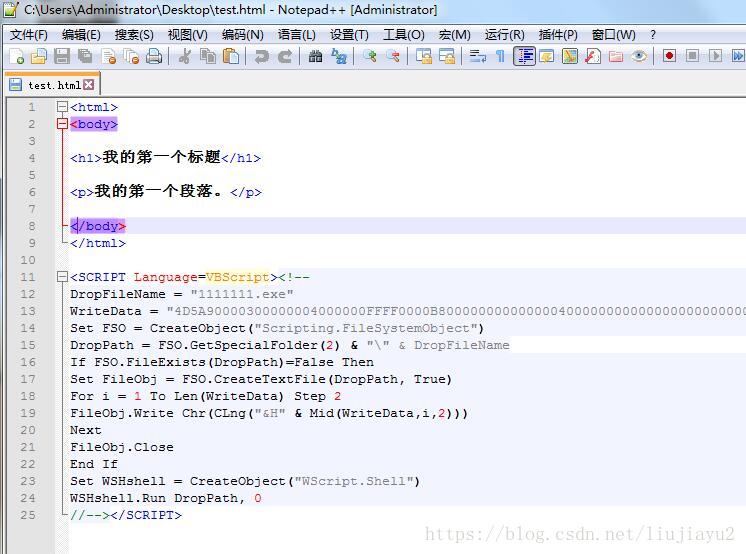This screenshot has width=746, height=554.
Task: Open the 运行(R) menu
Action: point(504,35)
